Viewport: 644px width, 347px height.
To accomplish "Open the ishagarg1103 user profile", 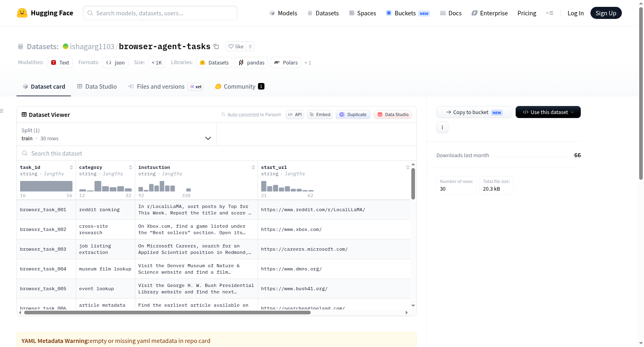I will (92, 46).
